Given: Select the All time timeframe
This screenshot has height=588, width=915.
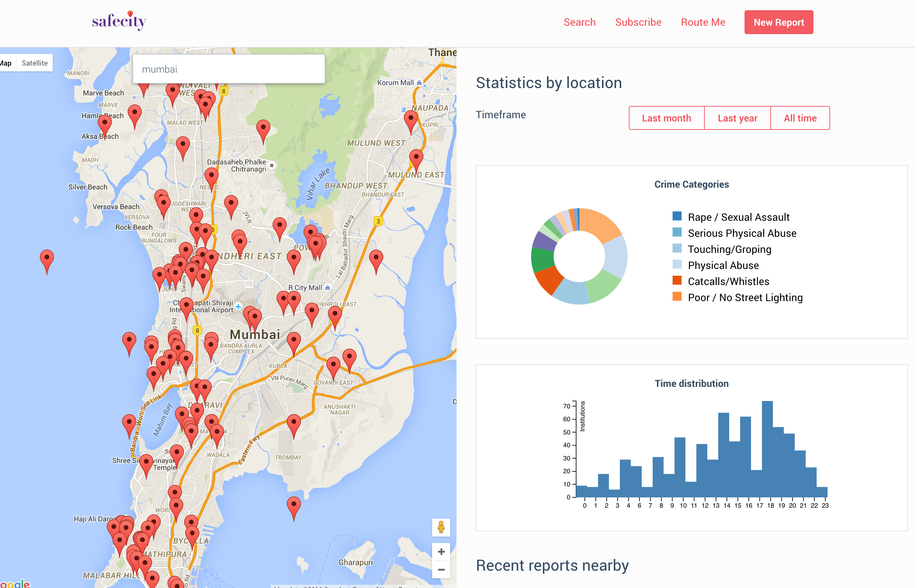Looking at the screenshot, I should (800, 118).
